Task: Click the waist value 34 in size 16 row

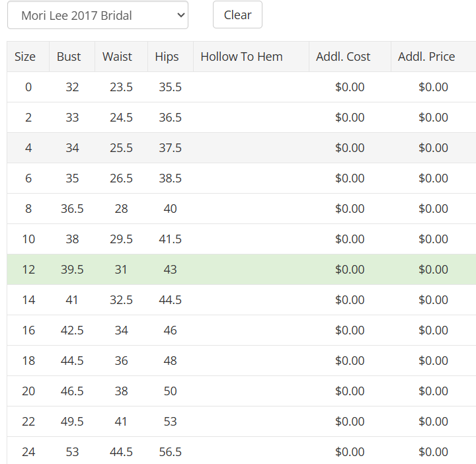Action: (121, 330)
